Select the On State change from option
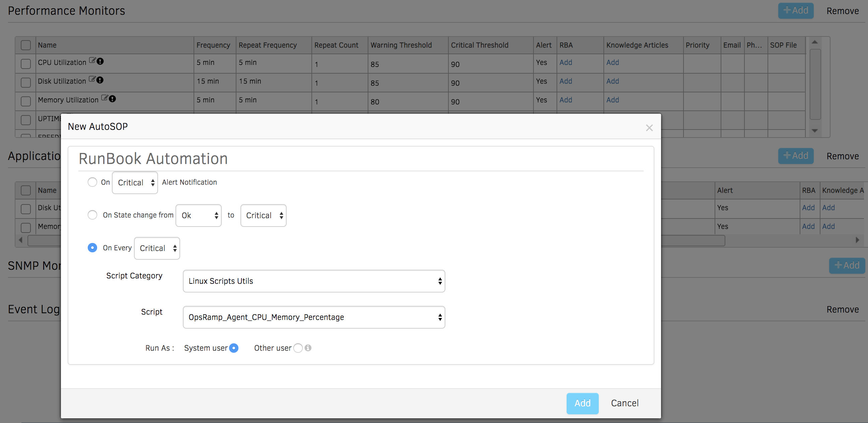Viewport: 868px width, 423px height. point(92,215)
